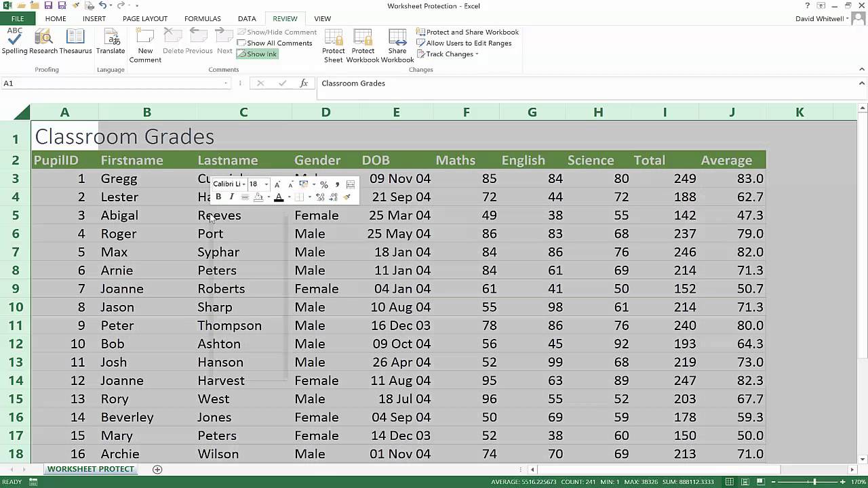The width and height of the screenshot is (868, 488).
Task: Click Protect and Share Workbook
Action: [x=467, y=32]
